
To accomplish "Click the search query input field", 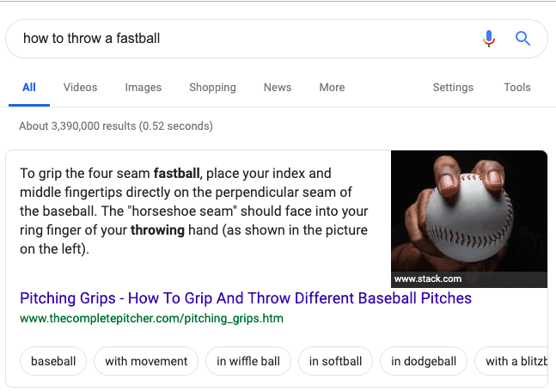I will click(x=241, y=38).
